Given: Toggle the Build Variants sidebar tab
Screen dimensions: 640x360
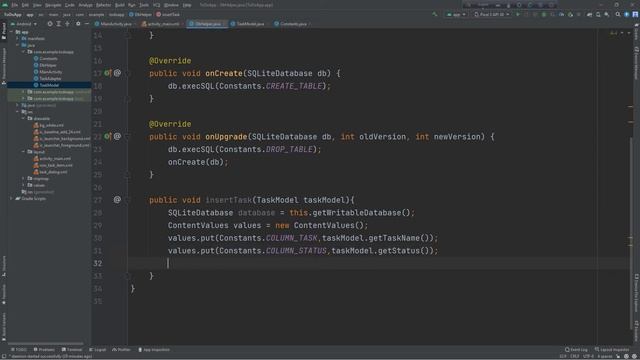Looking at the screenshot, I should click(4, 327).
